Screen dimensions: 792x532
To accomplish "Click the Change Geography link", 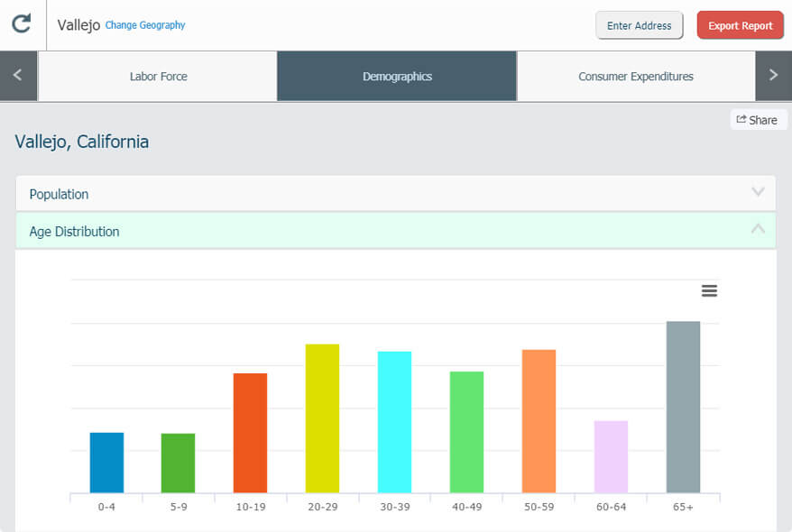I will 145,25.
